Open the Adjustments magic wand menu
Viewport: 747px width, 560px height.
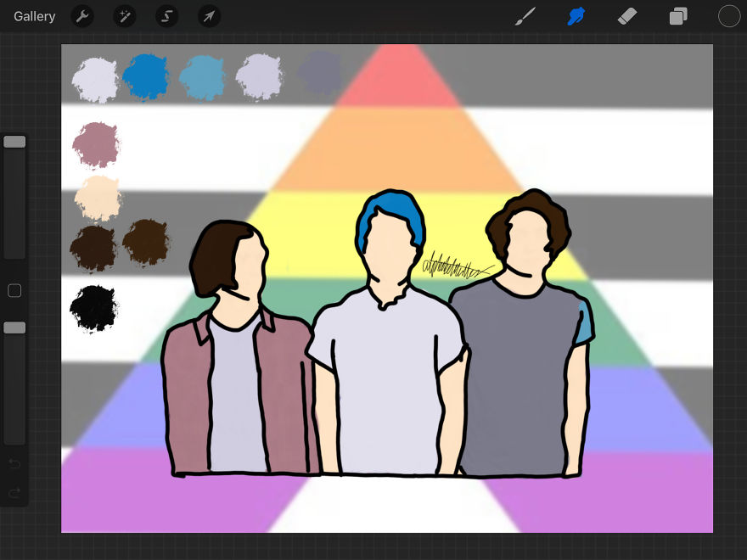[x=125, y=16]
